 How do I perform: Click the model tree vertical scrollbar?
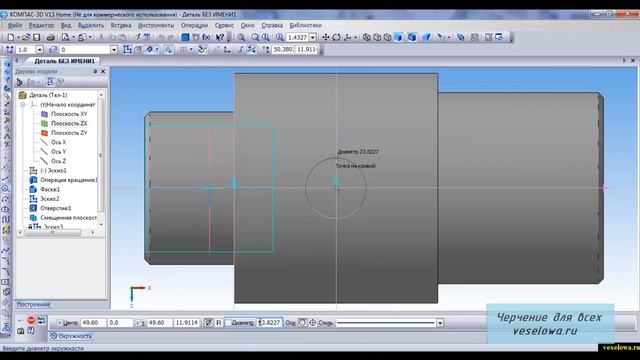tap(101, 159)
